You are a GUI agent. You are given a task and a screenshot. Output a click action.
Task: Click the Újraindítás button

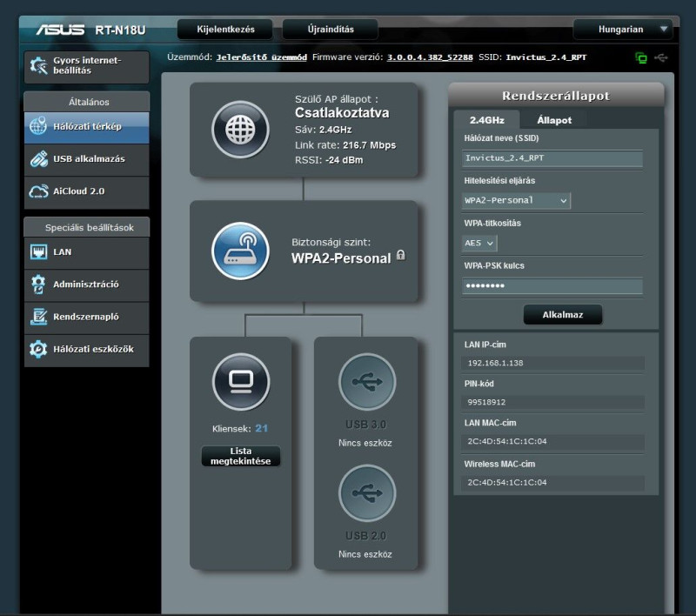[331, 30]
